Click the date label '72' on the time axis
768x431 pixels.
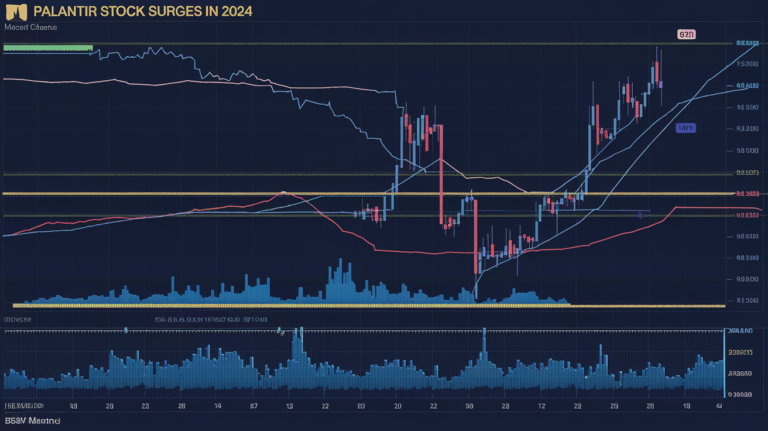click(541, 406)
